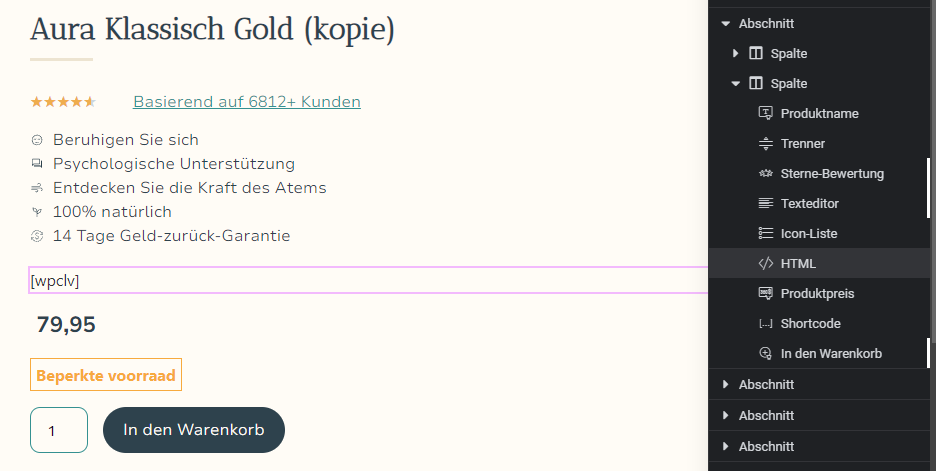The width and height of the screenshot is (936, 471).
Task: Select the Shortcode item in navigator
Action: [810, 323]
